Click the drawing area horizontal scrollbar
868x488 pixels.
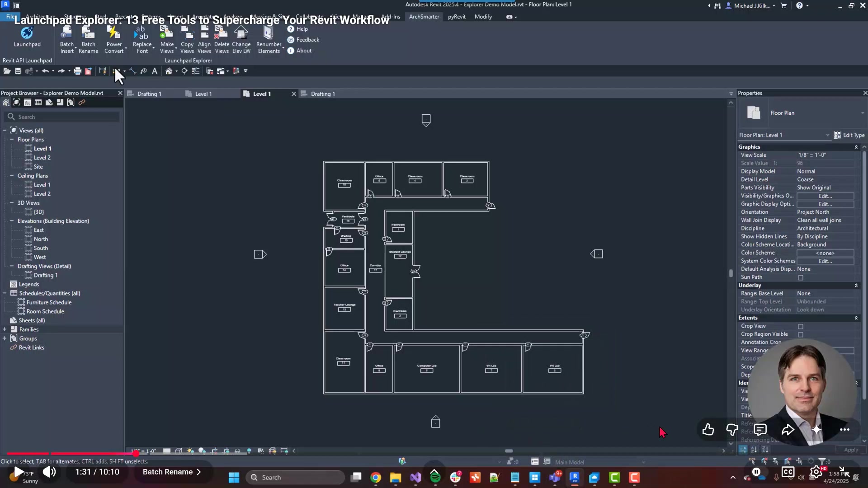point(509,450)
